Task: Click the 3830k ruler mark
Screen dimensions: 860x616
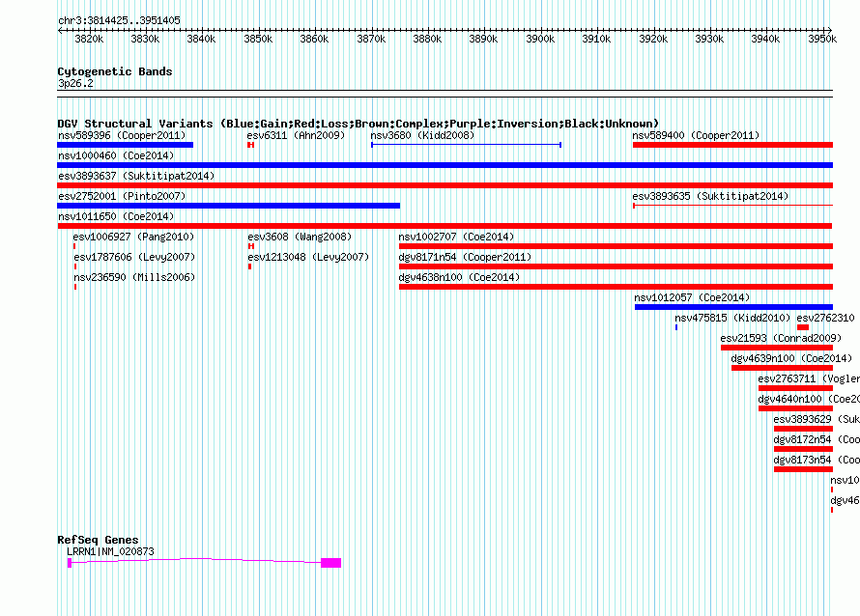Action: point(145,39)
